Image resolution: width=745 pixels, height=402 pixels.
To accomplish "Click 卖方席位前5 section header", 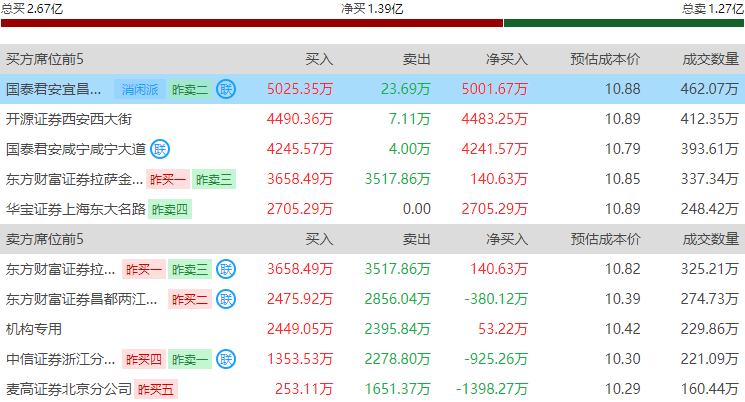I will (x=45, y=239).
